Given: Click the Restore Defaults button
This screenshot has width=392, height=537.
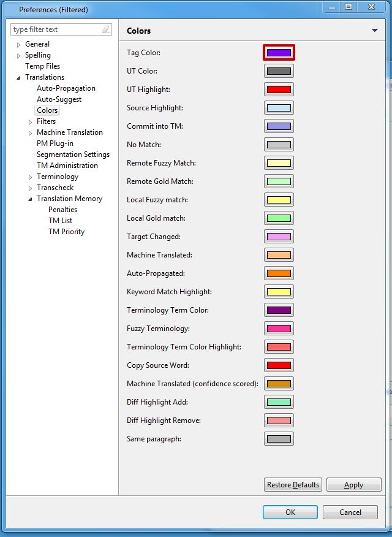Looking at the screenshot, I should [293, 485].
